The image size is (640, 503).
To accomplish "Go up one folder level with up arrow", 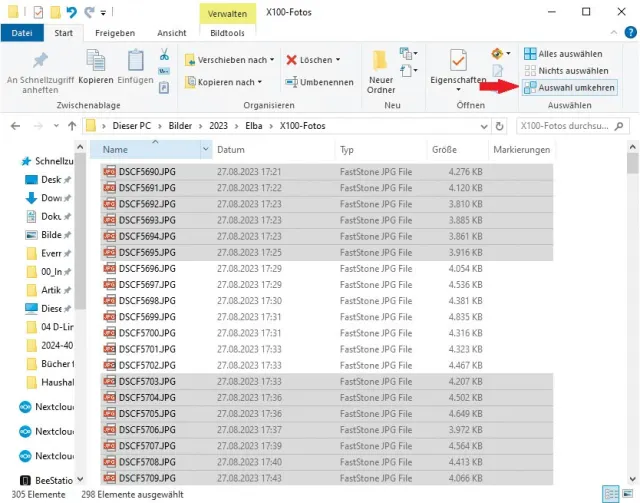I will [70, 127].
